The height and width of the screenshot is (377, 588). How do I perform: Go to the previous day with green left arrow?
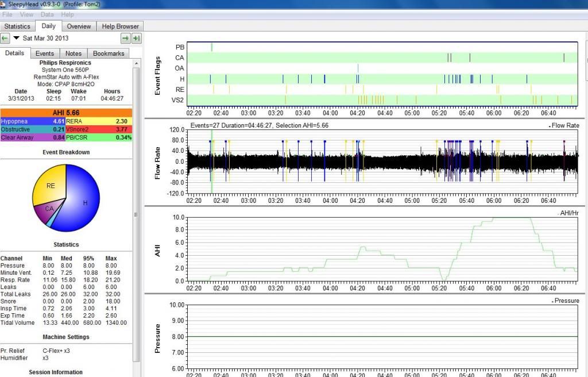click(x=5, y=39)
